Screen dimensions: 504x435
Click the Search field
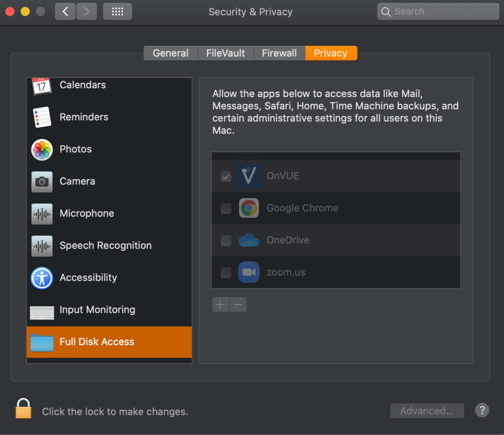coord(438,11)
